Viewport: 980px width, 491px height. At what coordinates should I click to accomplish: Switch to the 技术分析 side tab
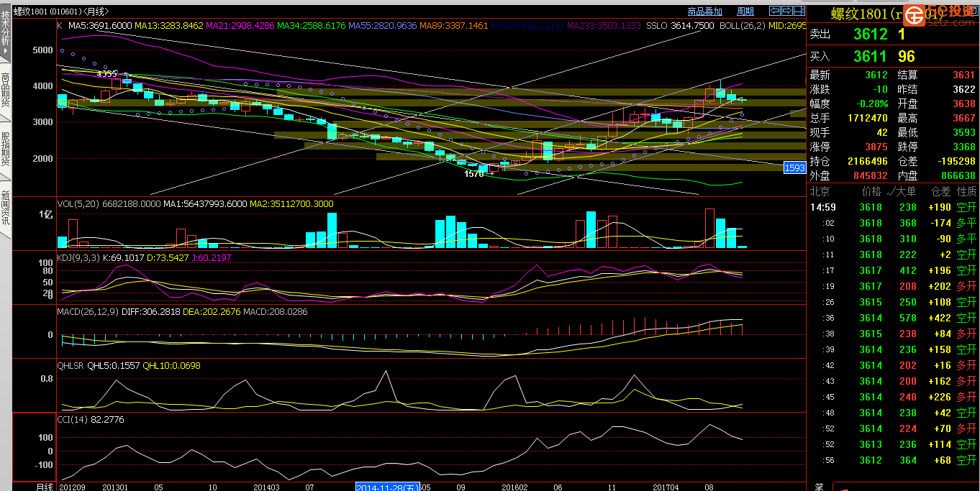coord(6,32)
